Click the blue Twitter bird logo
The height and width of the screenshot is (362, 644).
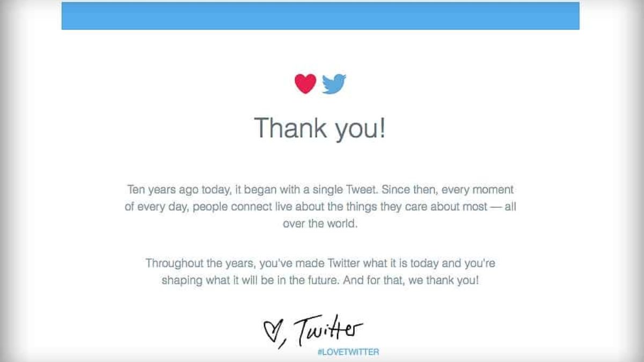tap(334, 84)
